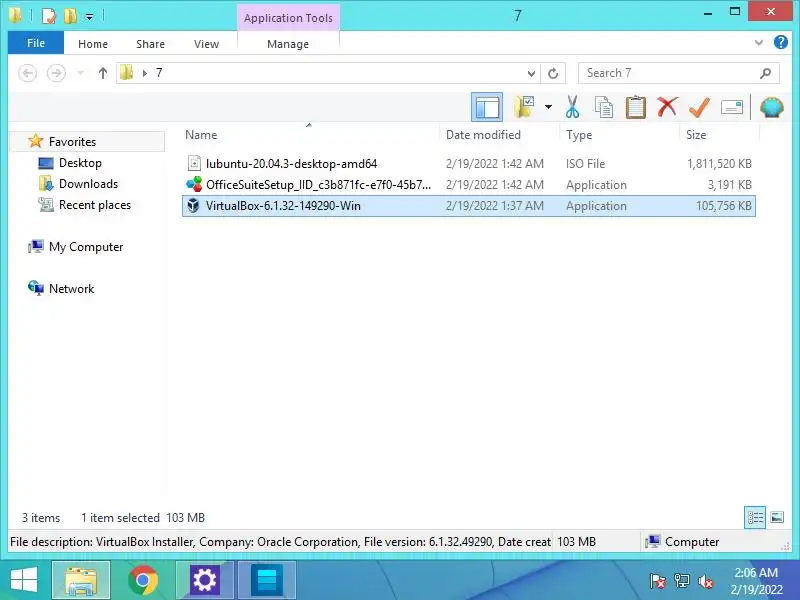Screen dimensions: 800x600
Task: Click the search magnifier icon
Action: pos(765,73)
